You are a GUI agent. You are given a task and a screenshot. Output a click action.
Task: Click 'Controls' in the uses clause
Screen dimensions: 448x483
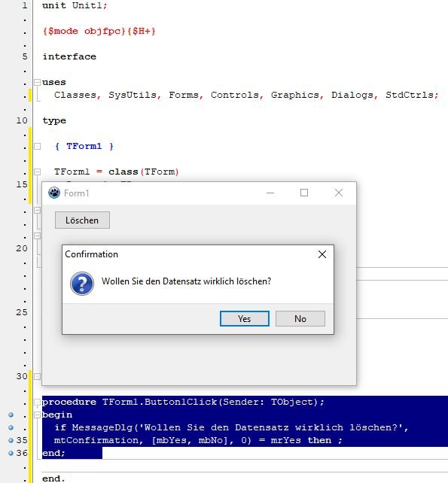(x=235, y=95)
